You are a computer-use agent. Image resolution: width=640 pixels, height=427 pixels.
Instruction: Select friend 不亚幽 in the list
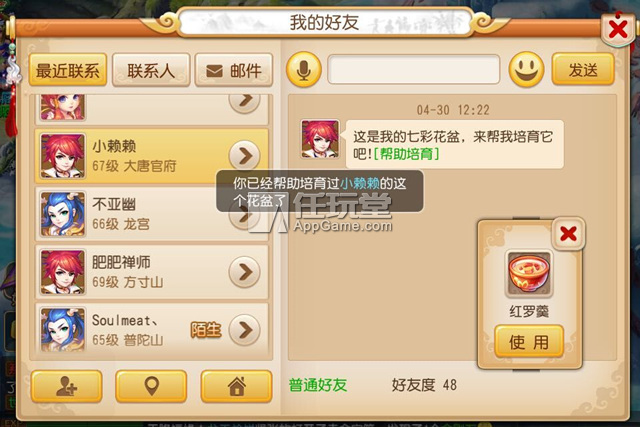(151, 214)
